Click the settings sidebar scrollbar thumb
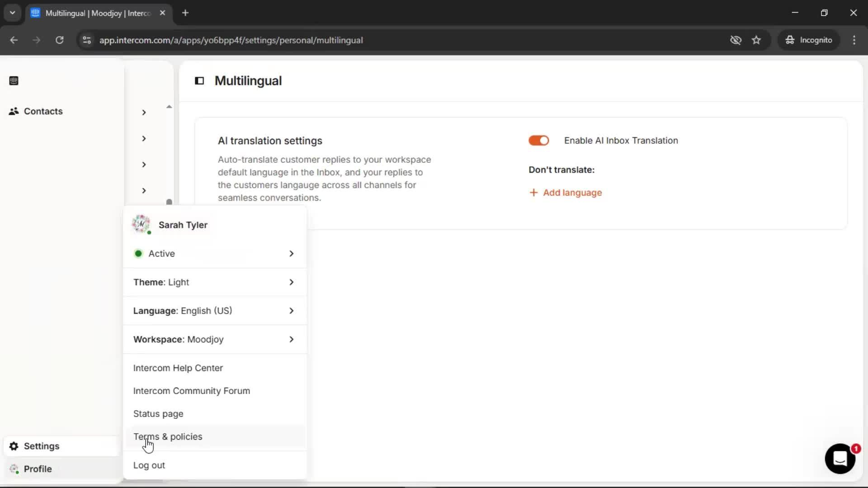The image size is (868, 488). tap(169, 202)
